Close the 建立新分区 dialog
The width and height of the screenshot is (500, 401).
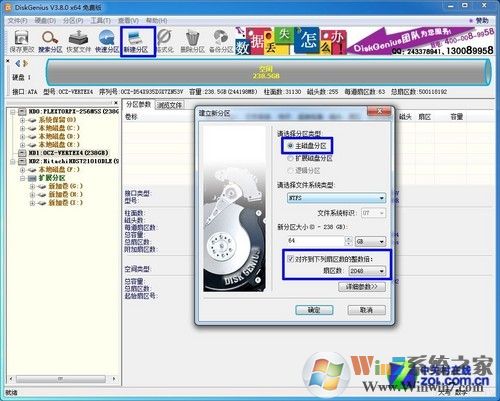click(x=379, y=111)
